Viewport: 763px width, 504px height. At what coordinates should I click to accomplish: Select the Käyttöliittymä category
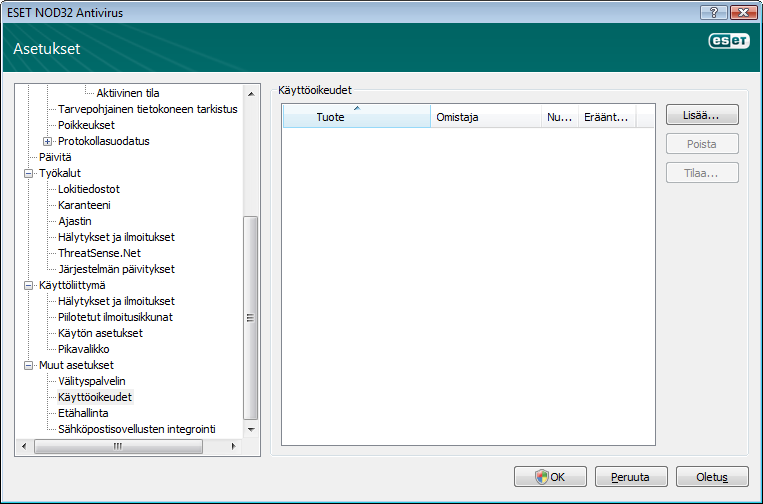[72, 285]
